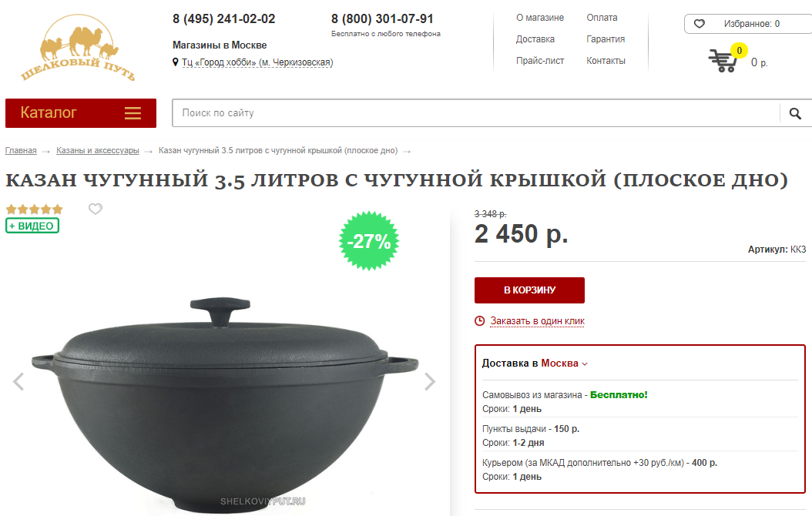Open the shopping cart icon
This screenshot has height=516, width=812.
(x=723, y=61)
